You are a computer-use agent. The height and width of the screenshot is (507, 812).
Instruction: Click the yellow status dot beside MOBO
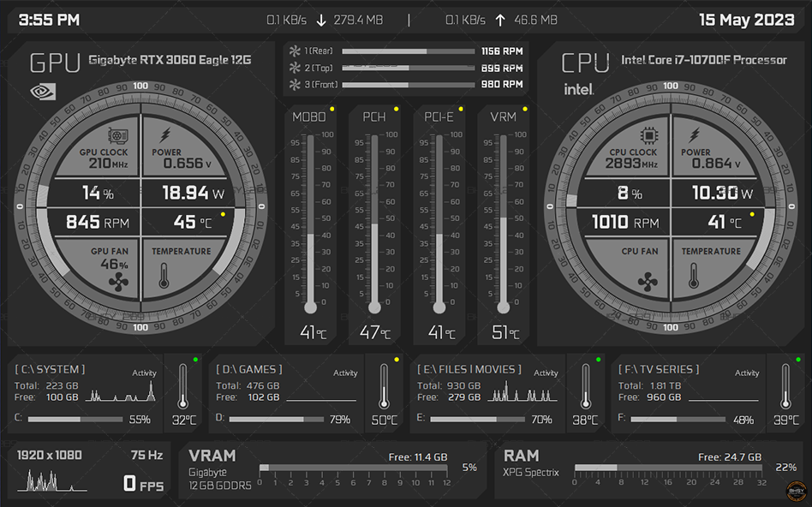332,110
